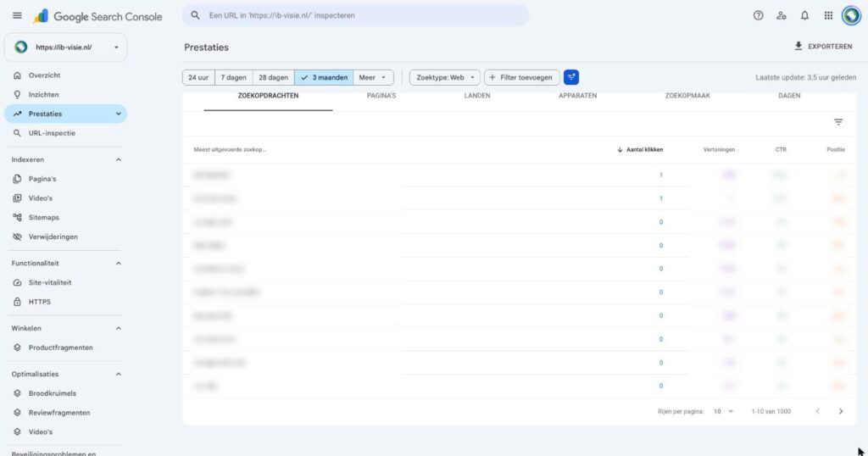Image resolution: width=868 pixels, height=456 pixels.
Task: Click the Verwijderingen hidden-eye icon
Action: tap(17, 236)
